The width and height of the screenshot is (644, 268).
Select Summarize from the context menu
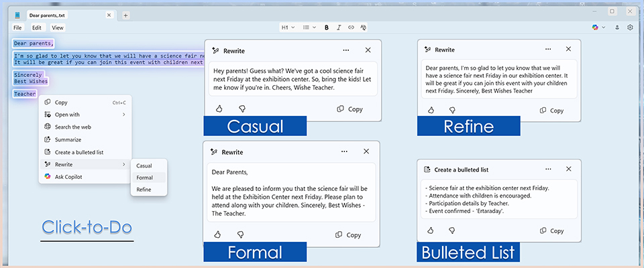(x=68, y=139)
